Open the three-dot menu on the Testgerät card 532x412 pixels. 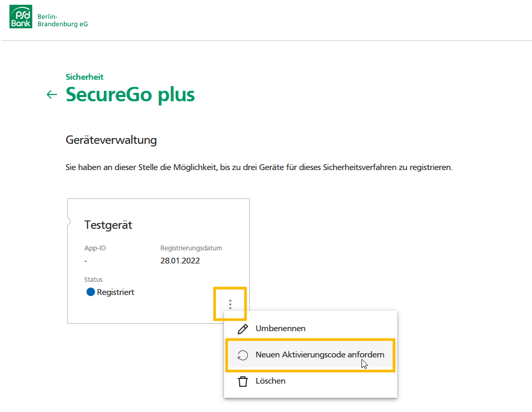pyautogui.click(x=230, y=304)
